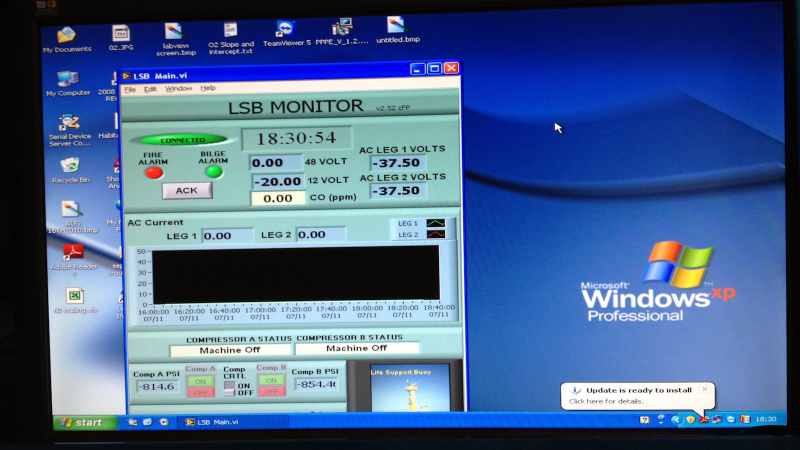Click the yellow security shield tray icon
The width and height of the screenshot is (800, 450).
click(690, 419)
